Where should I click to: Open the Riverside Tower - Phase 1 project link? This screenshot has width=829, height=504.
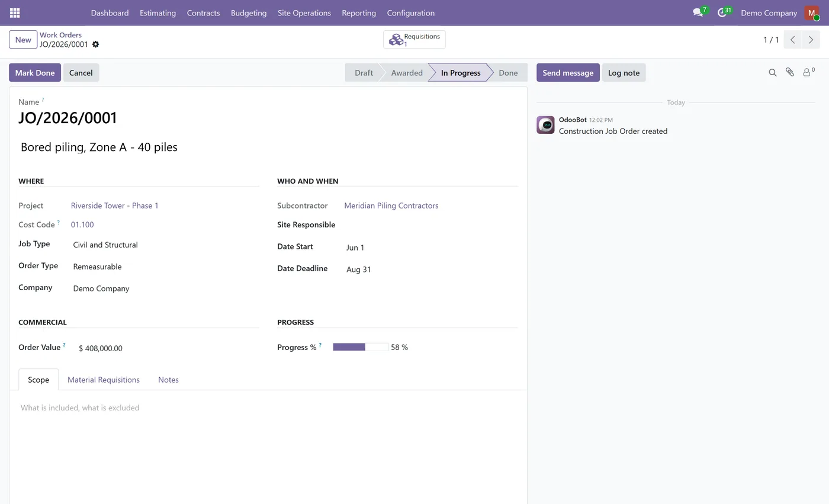(115, 206)
